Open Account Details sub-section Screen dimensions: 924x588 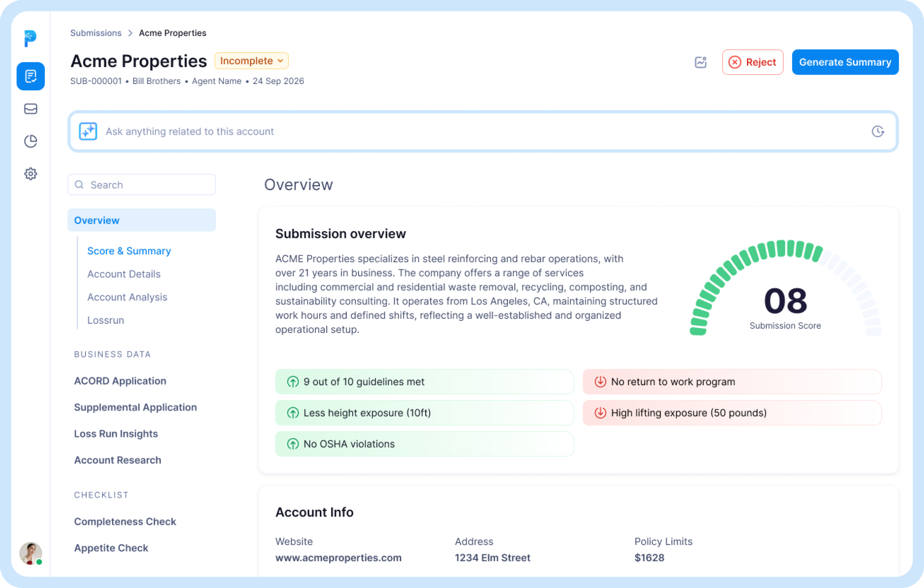tap(124, 274)
